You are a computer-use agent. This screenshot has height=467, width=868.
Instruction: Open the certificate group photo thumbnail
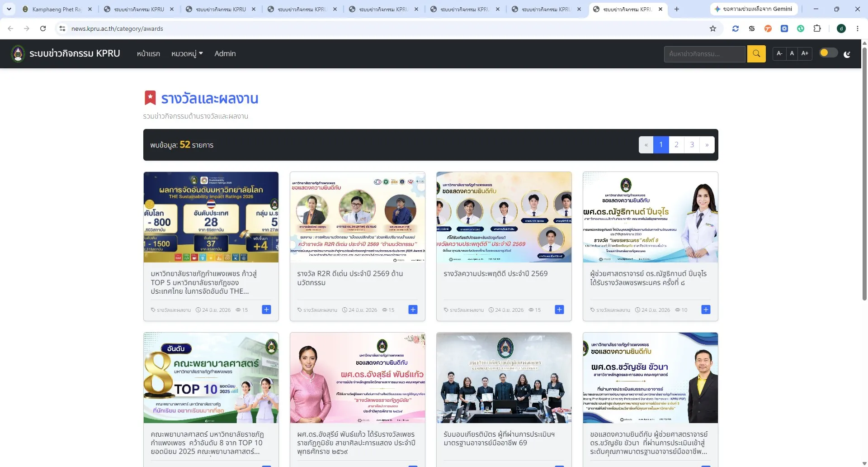tap(504, 378)
